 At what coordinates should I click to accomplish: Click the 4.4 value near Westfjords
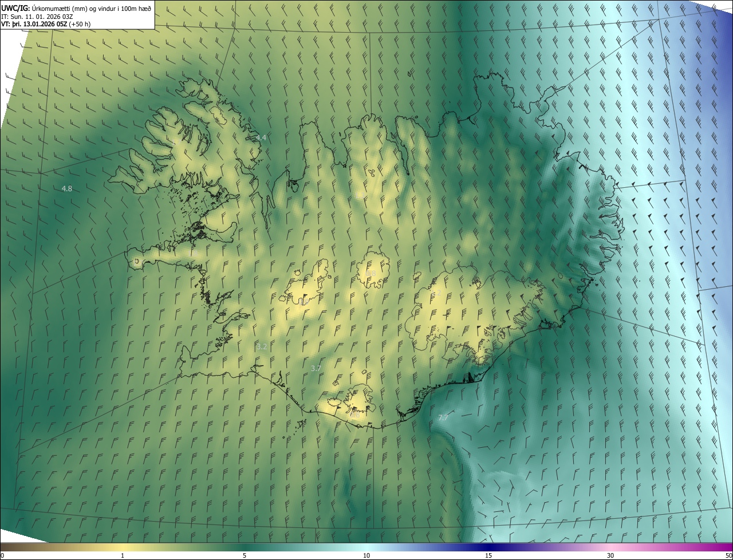point(261,138)
